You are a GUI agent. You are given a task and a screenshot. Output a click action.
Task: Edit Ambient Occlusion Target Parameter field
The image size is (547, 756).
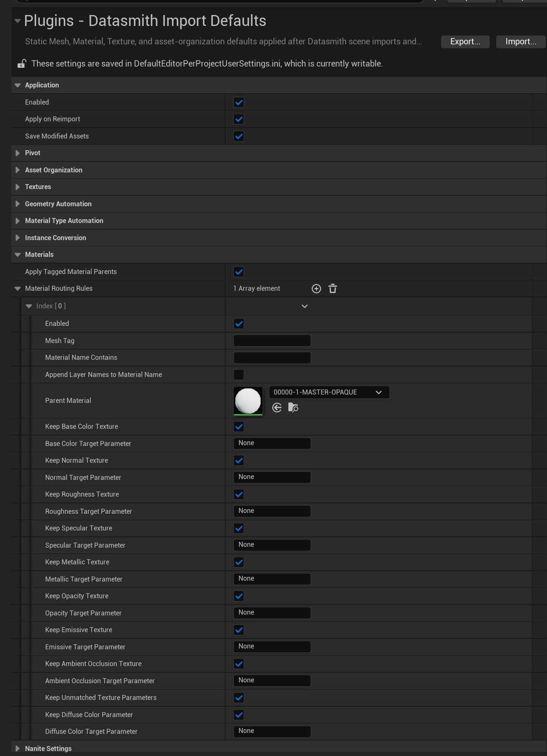[272, 681]
